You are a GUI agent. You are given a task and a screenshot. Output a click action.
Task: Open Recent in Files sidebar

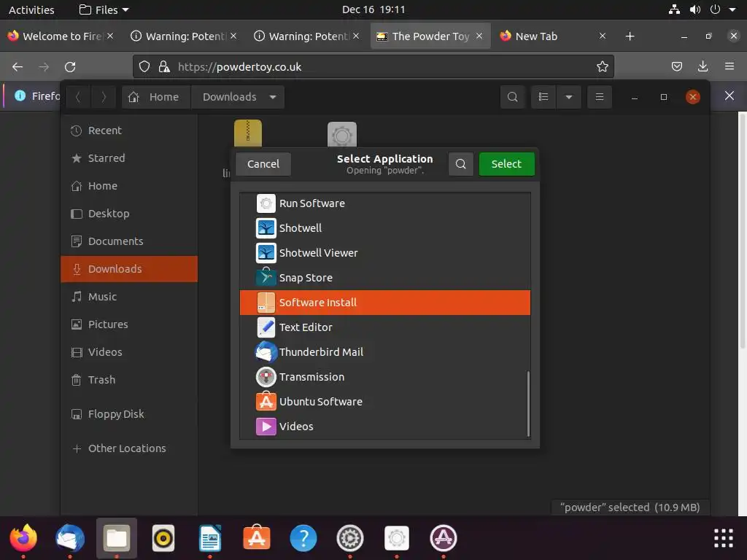tap(129, 131)
